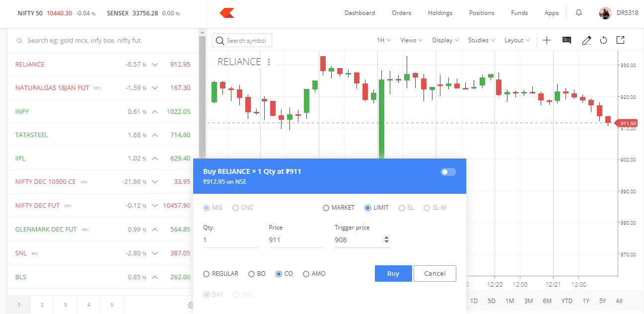Expand the Views dropdown
The width and height of the screenshot is (644, 314).
point(411,40)
